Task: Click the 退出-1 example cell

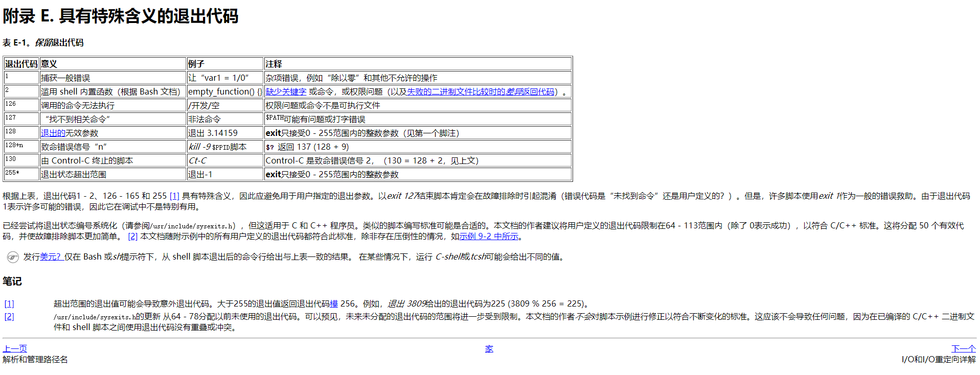Action: 225,174
